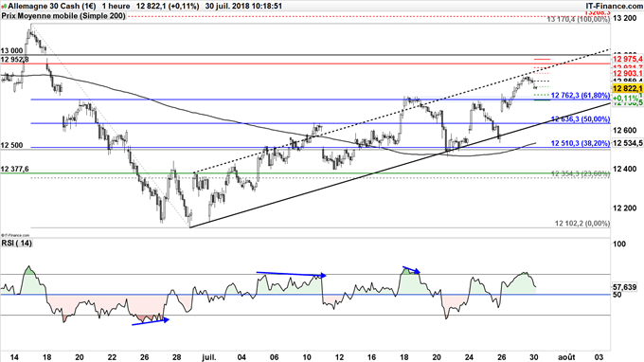Viewport: 644px width, 362px height.
Task: Select the 12 510,3 (38,20%) Fibonacci label
Action: click(581, 143)
